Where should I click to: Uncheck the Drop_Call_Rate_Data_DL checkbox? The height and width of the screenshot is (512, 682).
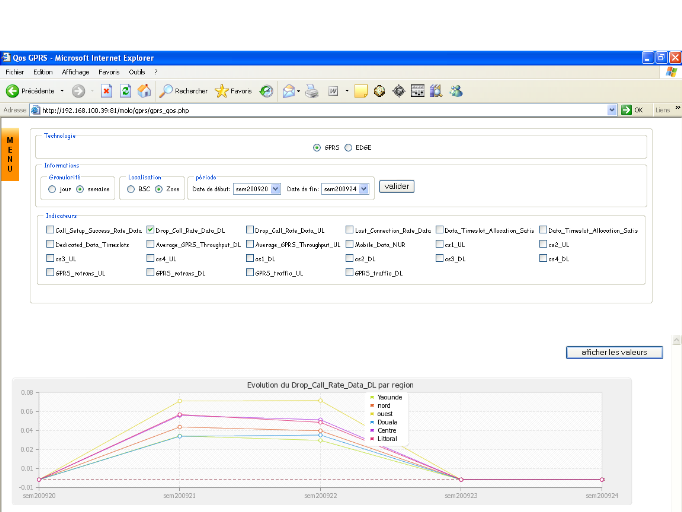pyautogui.click(x=150, y=229)
